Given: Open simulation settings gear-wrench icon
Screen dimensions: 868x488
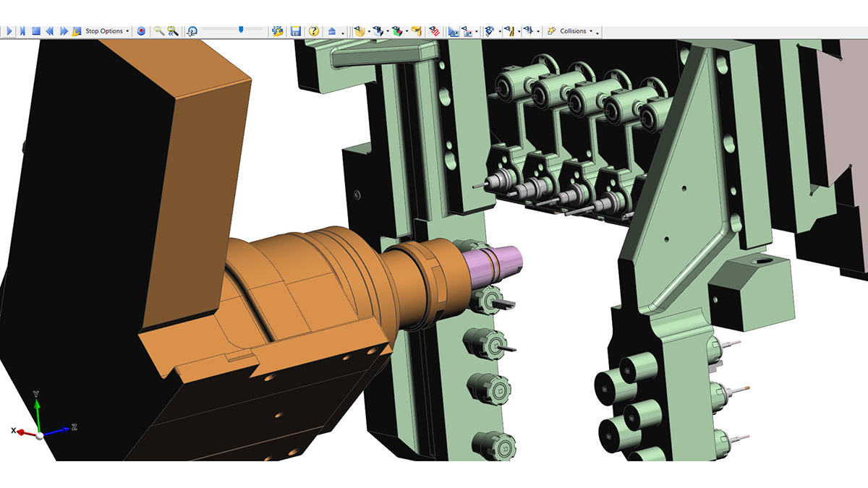Looking at the screenshot, I should (277, 31).
